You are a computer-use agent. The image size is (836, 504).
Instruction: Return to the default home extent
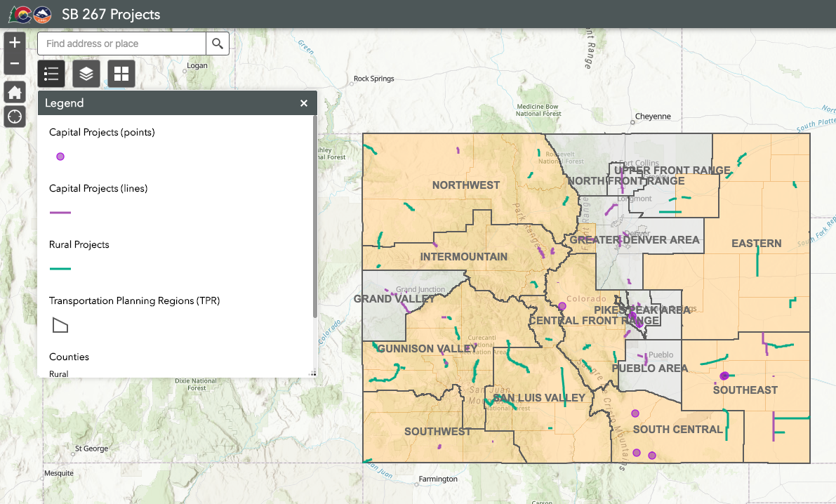(15, 92)
